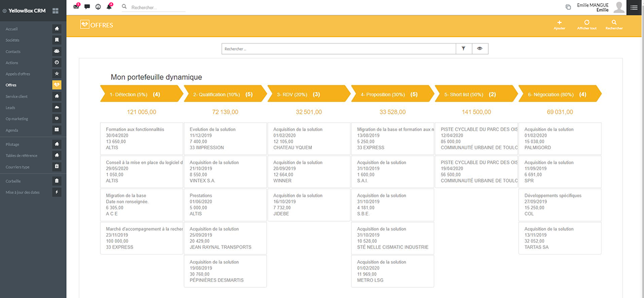Click the clock icon next to Actions
Image resolution: width=644 pixels, height=298 pixels.
tap(57, 62)
